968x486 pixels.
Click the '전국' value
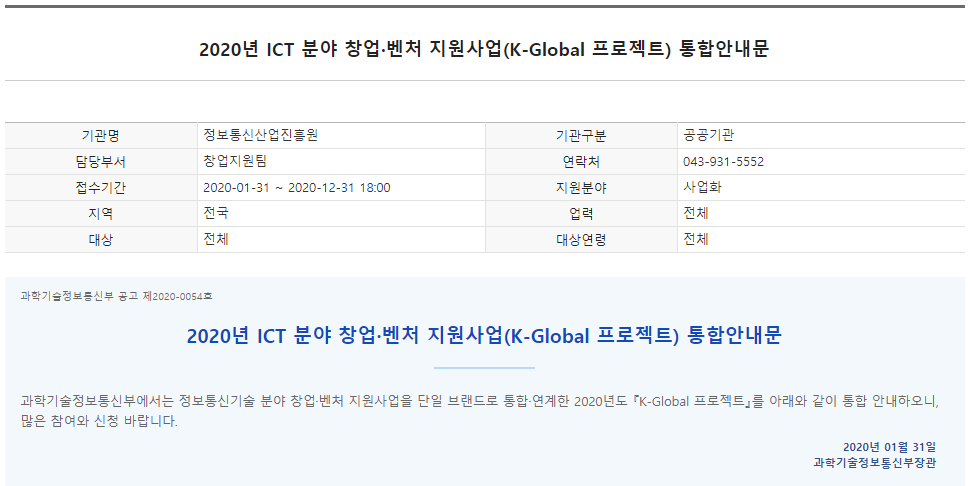click(216, 213)
